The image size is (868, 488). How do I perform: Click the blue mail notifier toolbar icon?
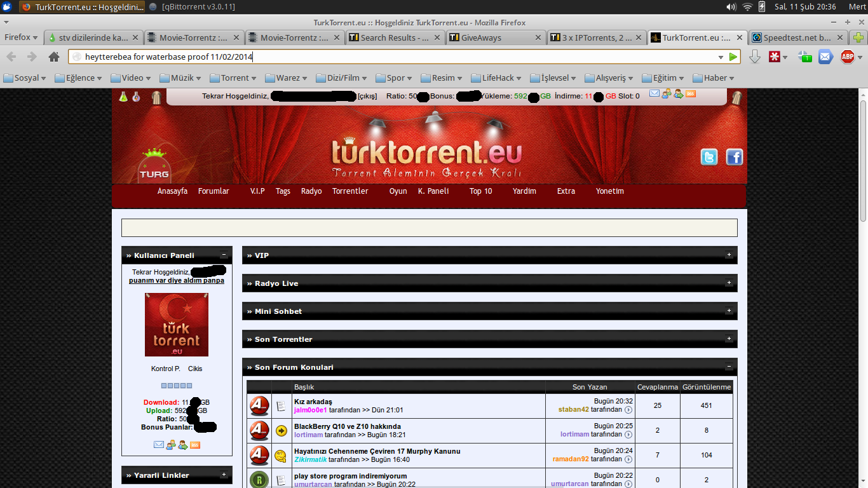pyautogui.click(x=825, y=57)
